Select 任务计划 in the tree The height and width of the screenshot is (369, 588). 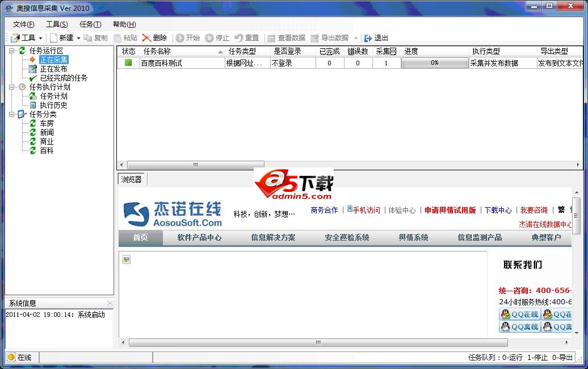point(53,96)
